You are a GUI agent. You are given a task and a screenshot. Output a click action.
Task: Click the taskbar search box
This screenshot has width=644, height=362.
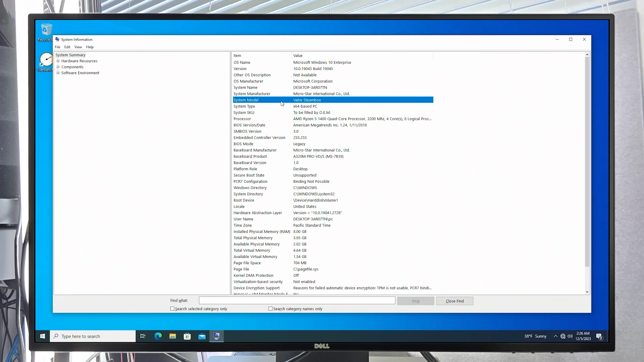93,336
